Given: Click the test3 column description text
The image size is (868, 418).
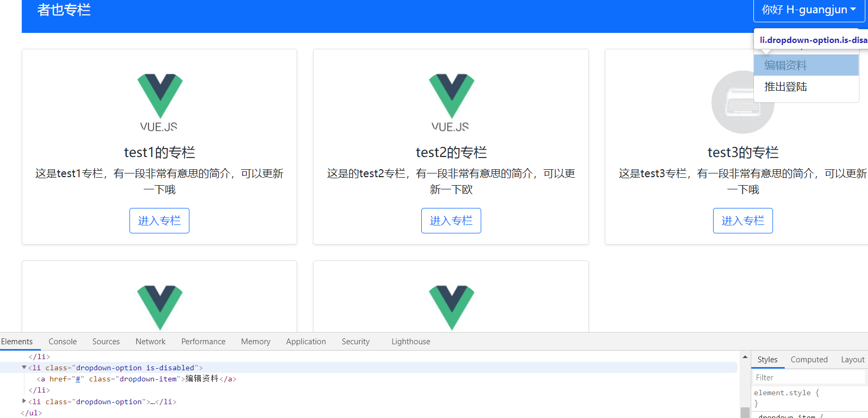Looking at the screenshot, I should tap(743, 181).
